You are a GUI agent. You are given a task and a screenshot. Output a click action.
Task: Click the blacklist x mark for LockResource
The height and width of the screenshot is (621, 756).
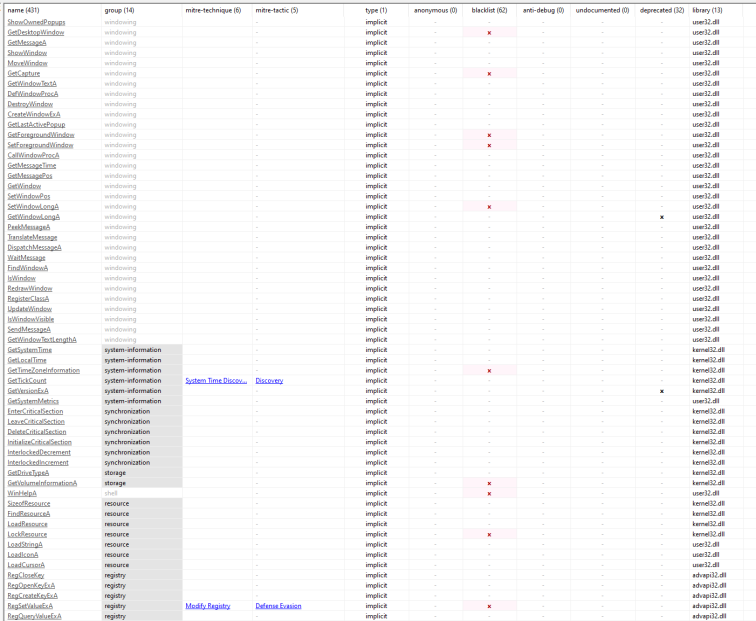(x=489, y=535)
